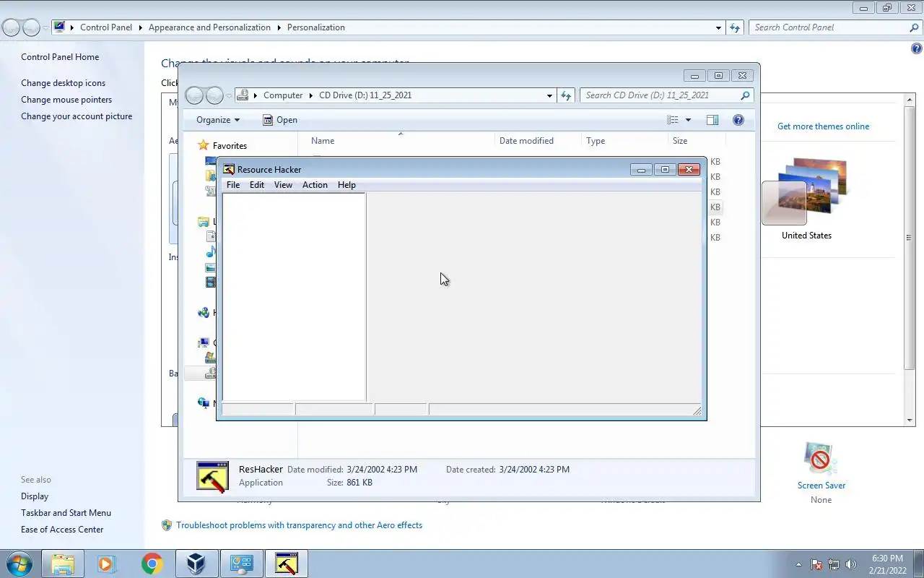Screen dimensions: 924x578
Task: Click the ResHacker file icon in details pane
Action: 212,477
